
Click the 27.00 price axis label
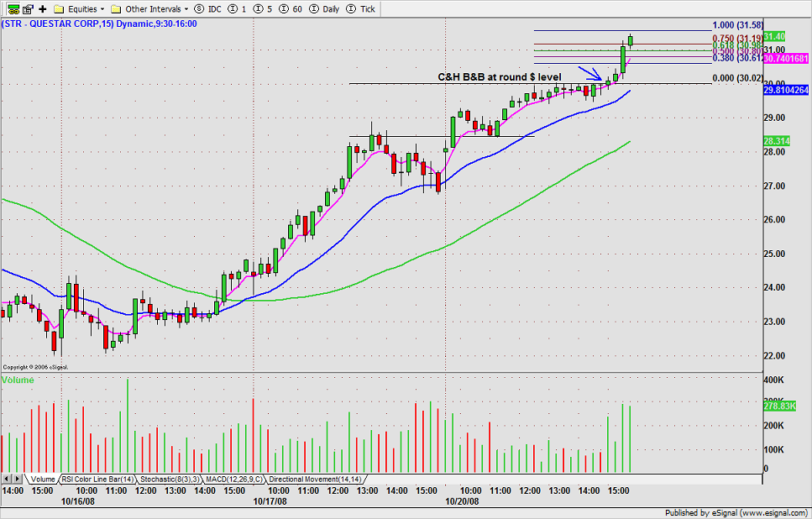[775, 186]
